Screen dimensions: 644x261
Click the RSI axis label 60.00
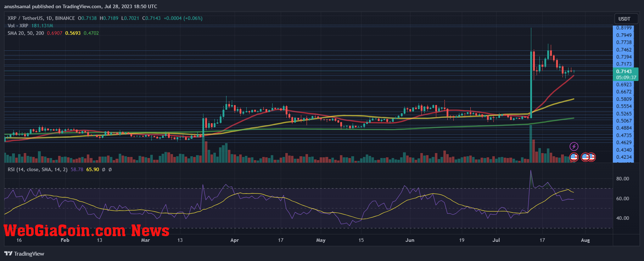click(622, 199)
